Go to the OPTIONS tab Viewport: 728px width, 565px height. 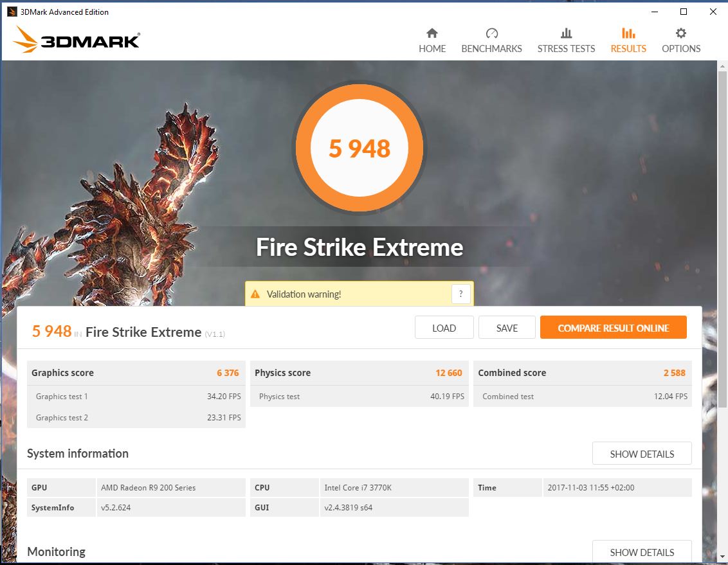point(680,49)
